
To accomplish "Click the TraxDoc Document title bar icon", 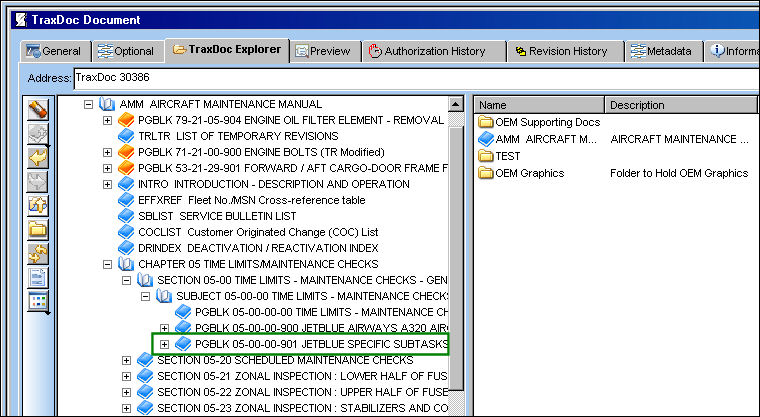I will (21, 20).
